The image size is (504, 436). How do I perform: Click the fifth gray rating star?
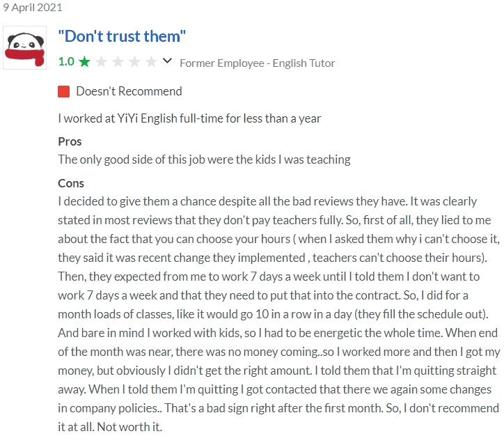151,62
